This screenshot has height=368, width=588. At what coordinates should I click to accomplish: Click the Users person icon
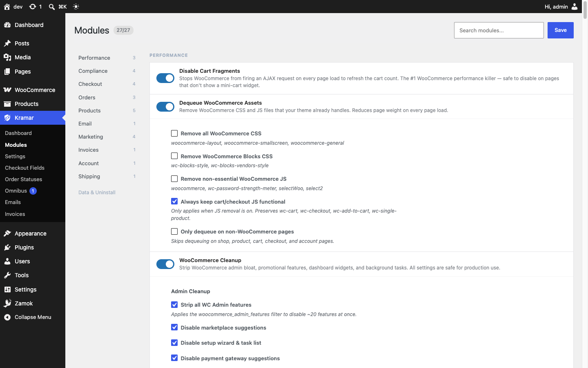(x=7, y=261)
